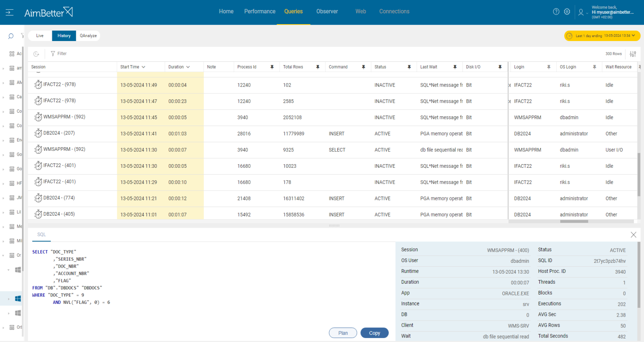Click the SQL ID value 2t7yc3pzb74hv
This screenshot has width=644, height=342.
[x=609, y=261]
